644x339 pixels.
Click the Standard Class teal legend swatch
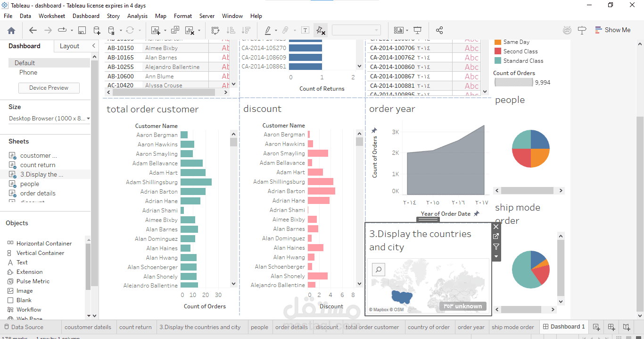(x=498, y=60)
